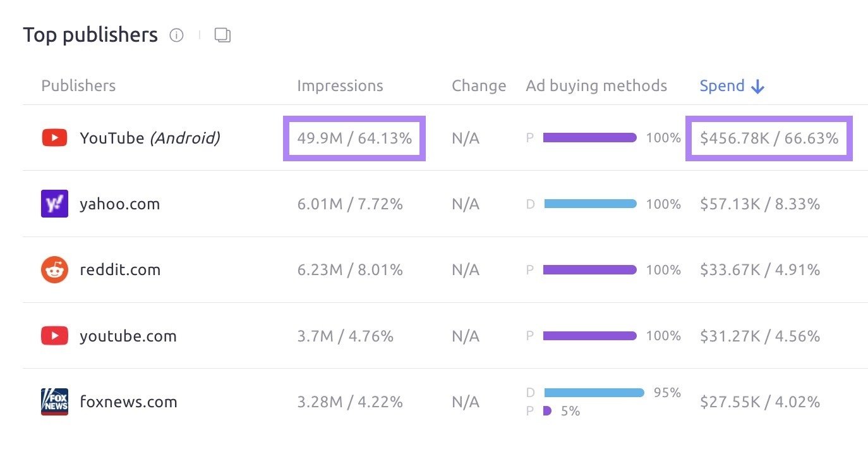The image size is (868, 449).
Task: Click the copy widget icon in the header
Action: coord(222,36)
